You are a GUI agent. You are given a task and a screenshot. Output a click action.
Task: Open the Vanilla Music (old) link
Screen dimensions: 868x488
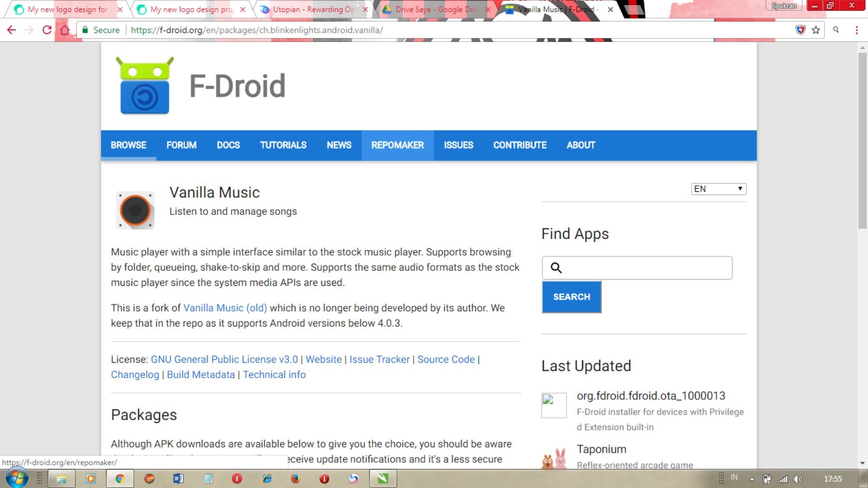pyautogui.click(x=225, y=308)
